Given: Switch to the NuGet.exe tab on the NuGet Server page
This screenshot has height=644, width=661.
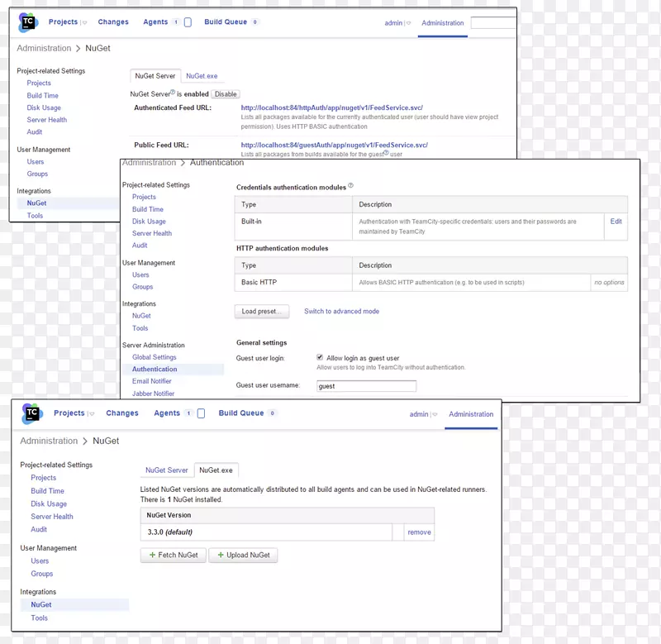Looking at the screenshot, I should [x=202, y=76].
